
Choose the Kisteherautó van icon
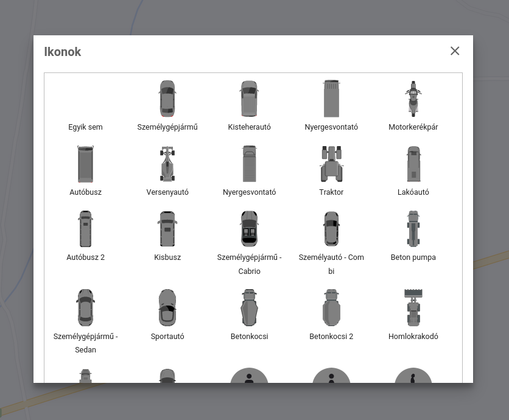pyautogui.click(x=249, y=99)
